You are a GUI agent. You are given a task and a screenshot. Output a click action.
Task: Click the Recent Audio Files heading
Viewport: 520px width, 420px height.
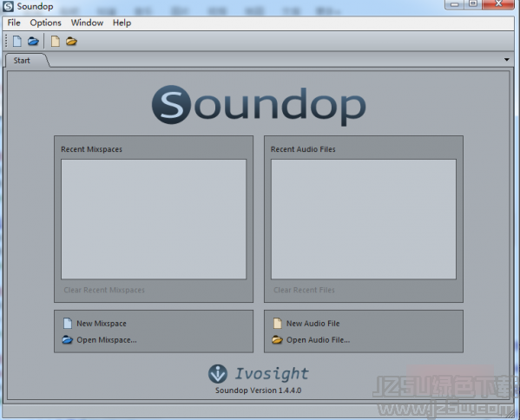[x=303, y=149]
